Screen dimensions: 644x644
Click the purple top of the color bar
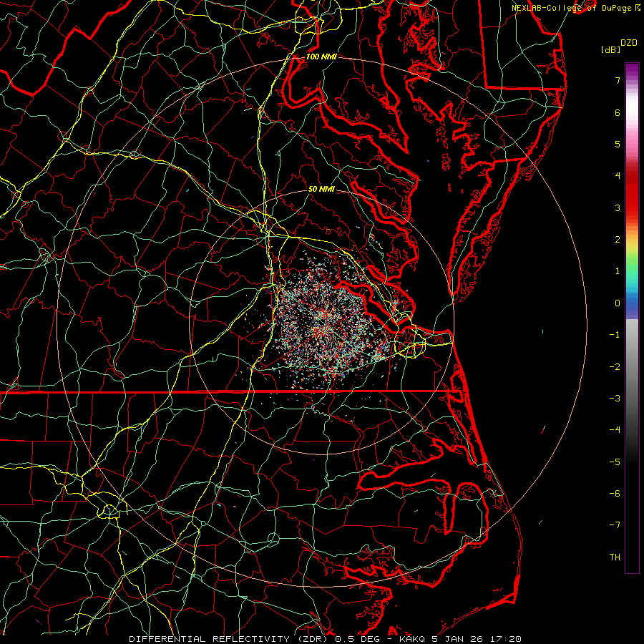[632, 70]
